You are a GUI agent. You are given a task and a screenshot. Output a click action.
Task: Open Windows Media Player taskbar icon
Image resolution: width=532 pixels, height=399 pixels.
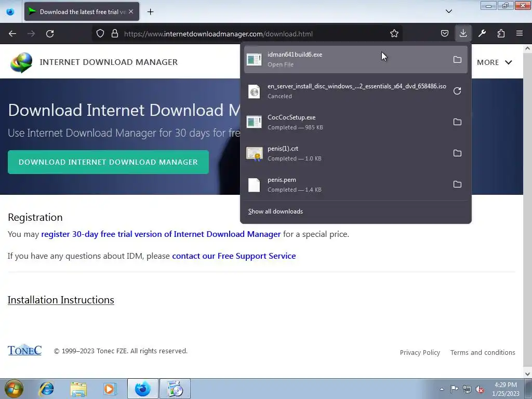click(x=110, y=389)
